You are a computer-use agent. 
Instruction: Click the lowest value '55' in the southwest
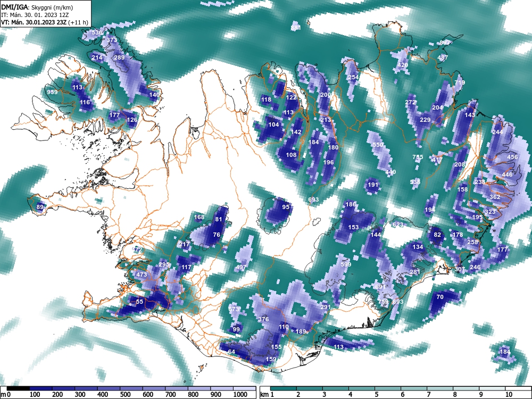139,301
